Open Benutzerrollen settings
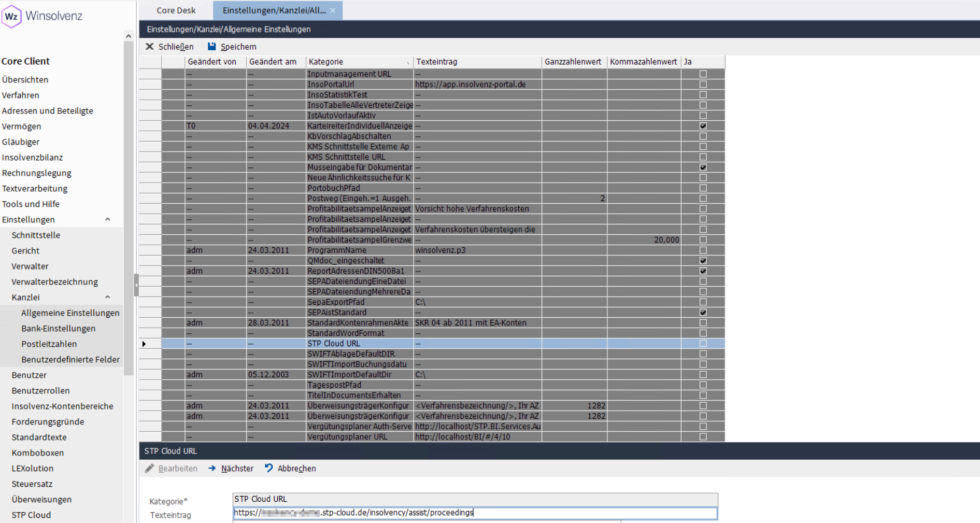The width and height of the screenshot is (980, 523). coord(40,391)
